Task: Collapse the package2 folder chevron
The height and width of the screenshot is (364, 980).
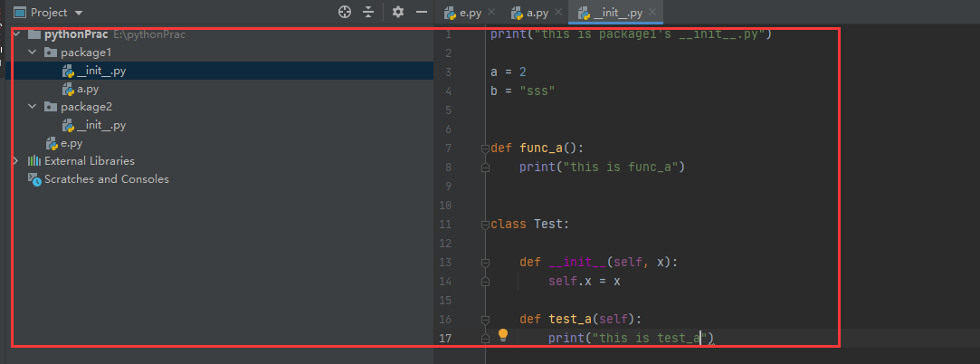Action: (32, 107)
